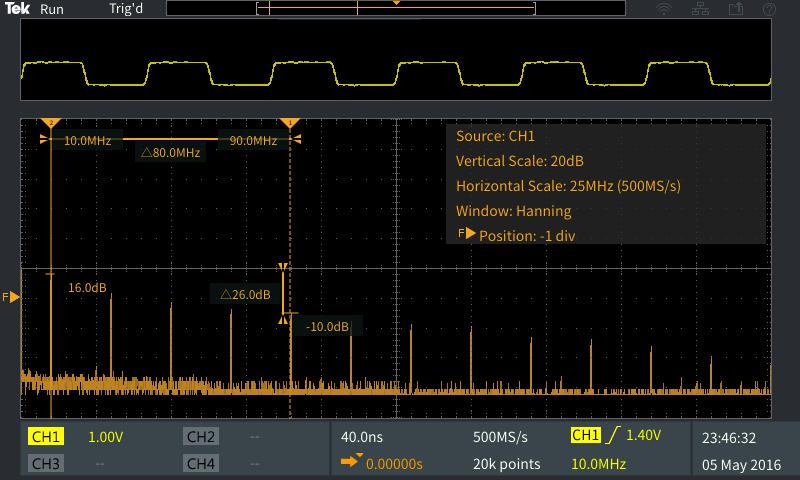Open trigger level 1.40V setting
The height and width of the screenshot is (480, 800).
pyautogui.click(x=643, y=435)
